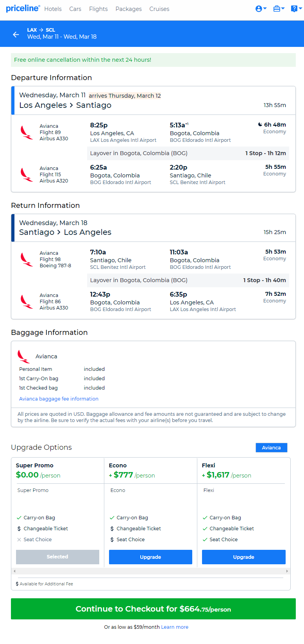304x644 pixels.
Task: Open the trips briefcase icon menu
Action: point(279,9)
